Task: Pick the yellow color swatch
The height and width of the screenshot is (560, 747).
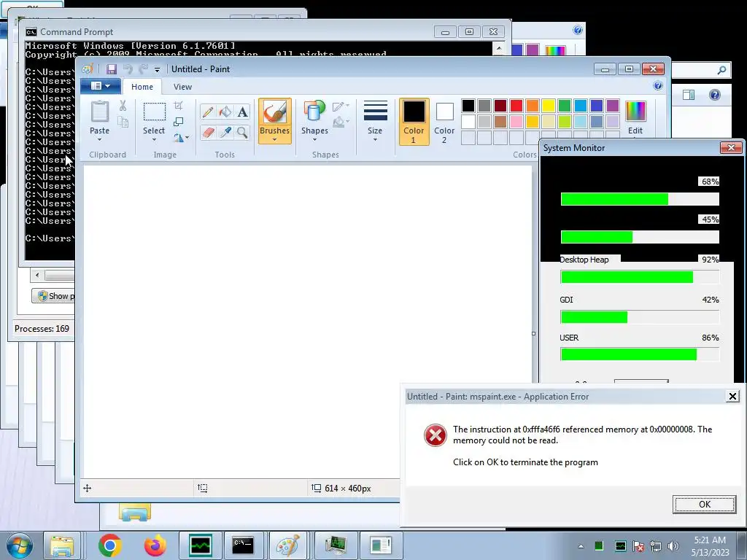Action: click(x=549, y=105)
